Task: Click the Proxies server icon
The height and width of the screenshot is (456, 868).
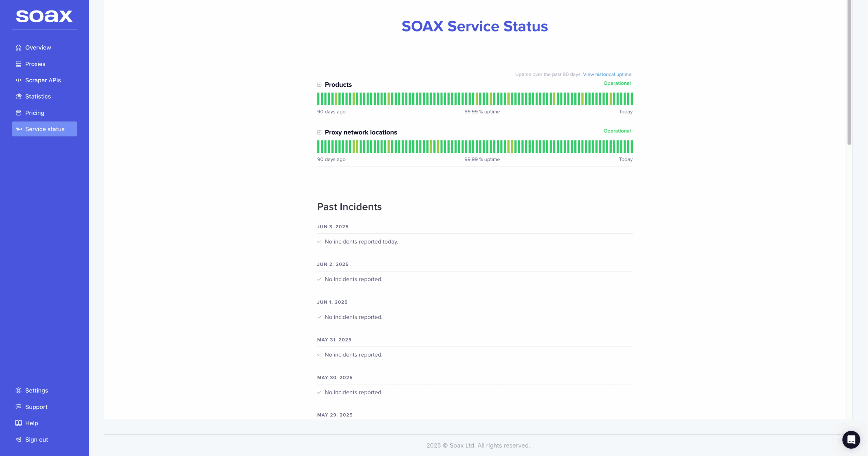Action: [x=19, y=64]
